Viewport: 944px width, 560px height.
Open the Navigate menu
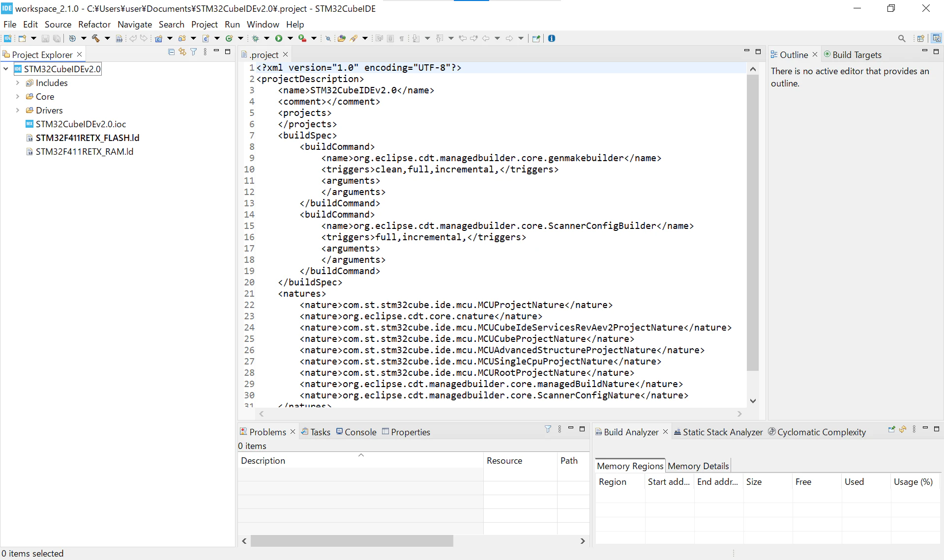pos(135,24)
